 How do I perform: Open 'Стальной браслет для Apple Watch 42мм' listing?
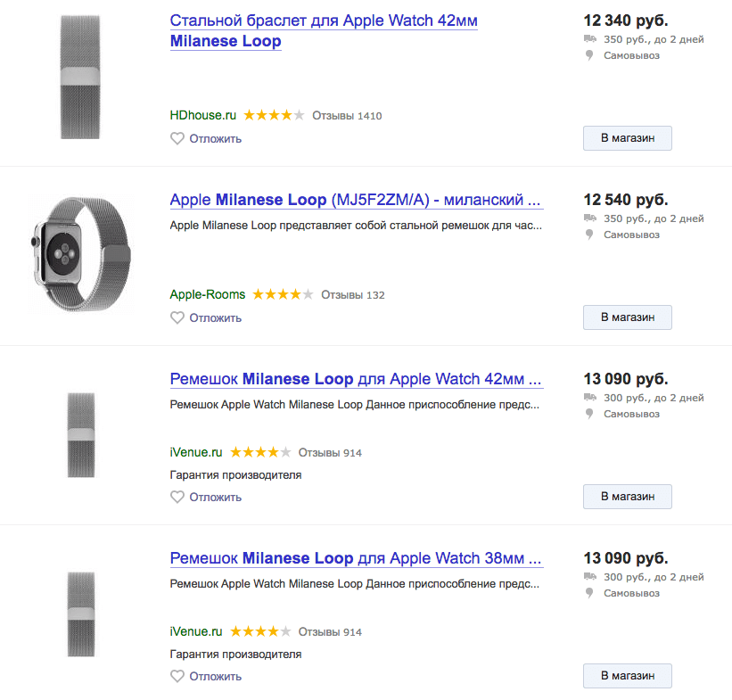[x=324, y=31]
